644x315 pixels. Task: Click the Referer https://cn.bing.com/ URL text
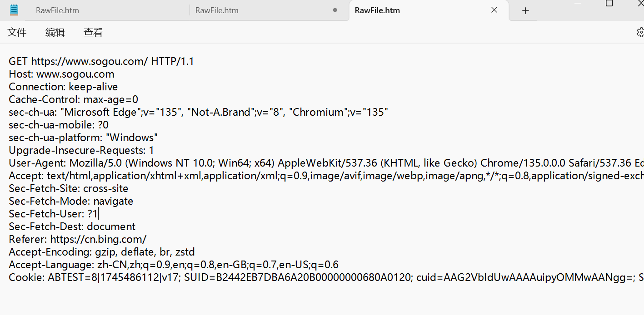coord(98,239)
